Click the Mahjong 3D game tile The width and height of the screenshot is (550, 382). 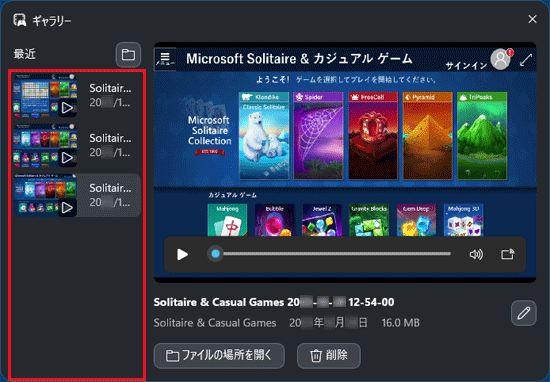click(463, 220)
